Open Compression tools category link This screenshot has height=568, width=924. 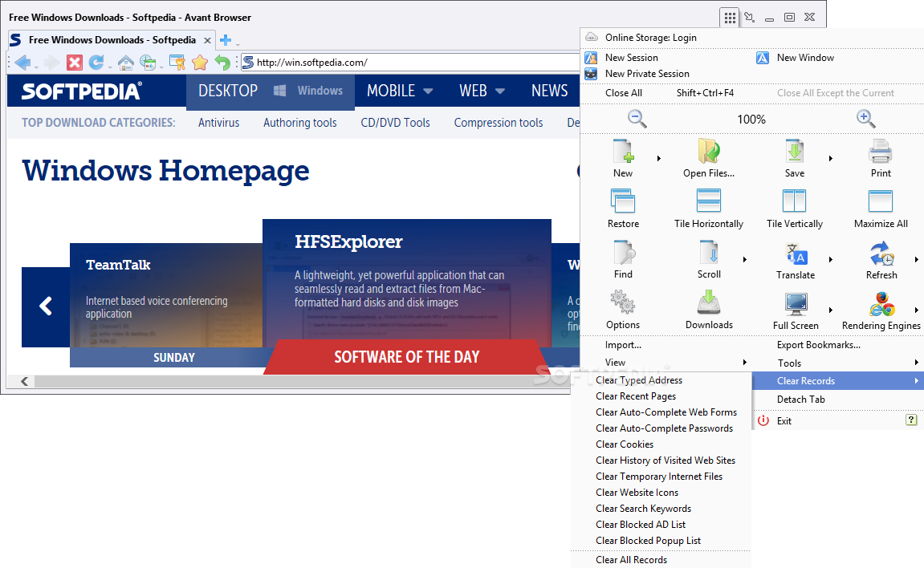click(x=498, y=123)
